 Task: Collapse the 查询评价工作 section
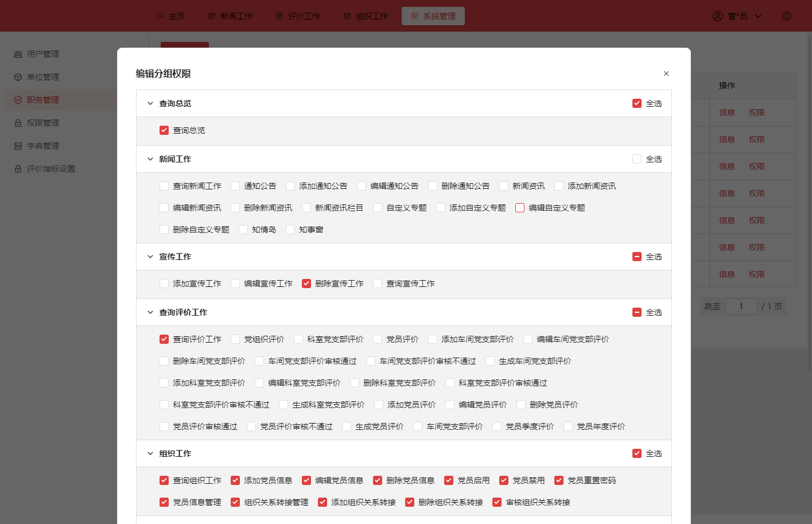click(x=150, y=312)
